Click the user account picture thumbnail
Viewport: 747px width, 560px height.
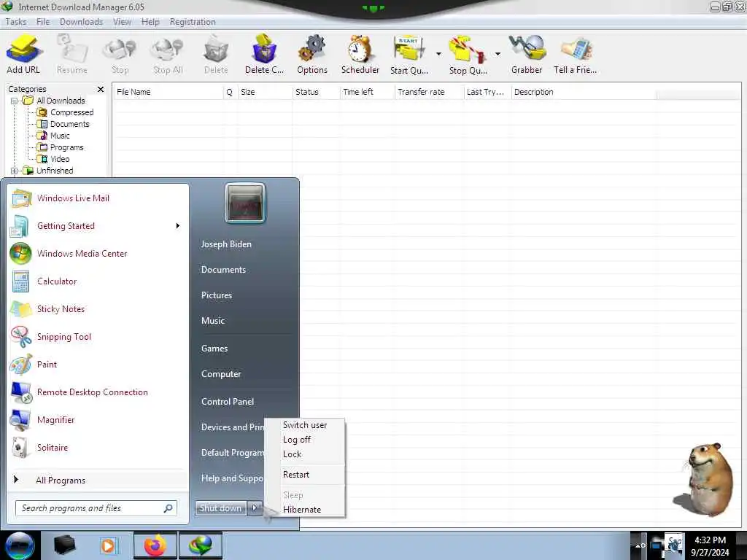(x=245, y=203)
